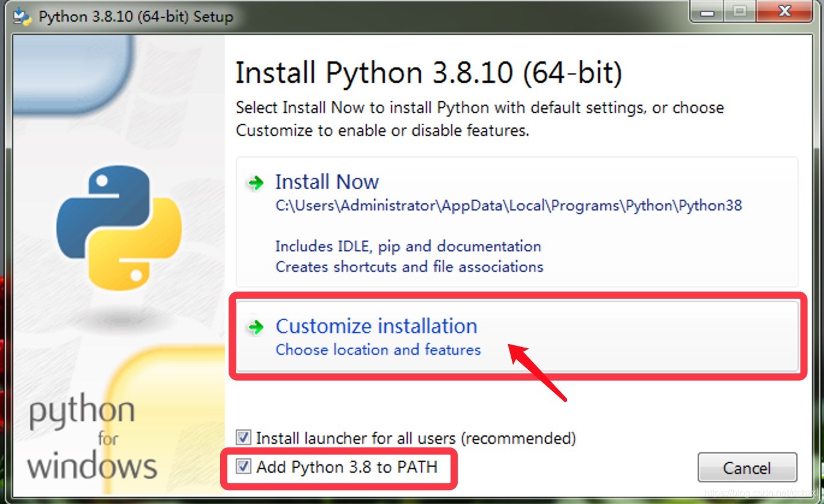824x504 pixels.
Task: Open the Customize installation option
Action: (517, 336)
